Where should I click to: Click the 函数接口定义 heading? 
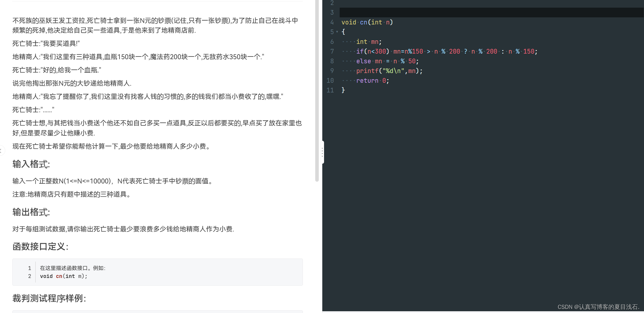[x=40, y=247]
